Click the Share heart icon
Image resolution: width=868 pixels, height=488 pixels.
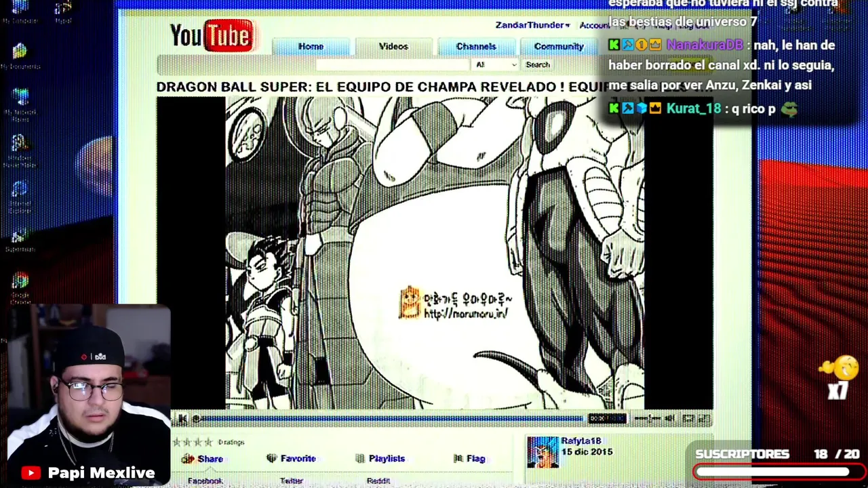tap(188, 459)
